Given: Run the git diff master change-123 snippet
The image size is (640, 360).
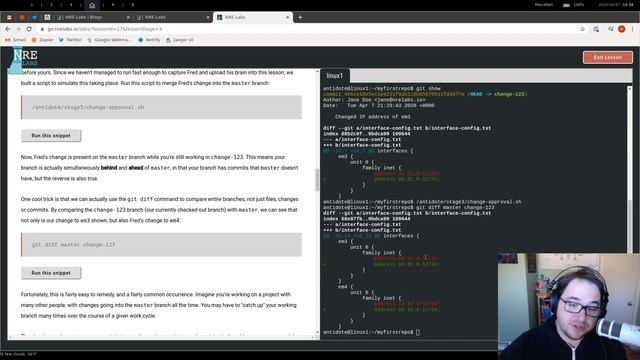Looking at the screenshot, I should [x=51, y=273].
